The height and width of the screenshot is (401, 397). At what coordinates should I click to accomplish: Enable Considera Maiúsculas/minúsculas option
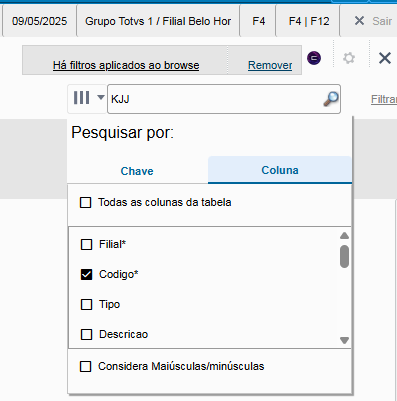tap(86, 366)
